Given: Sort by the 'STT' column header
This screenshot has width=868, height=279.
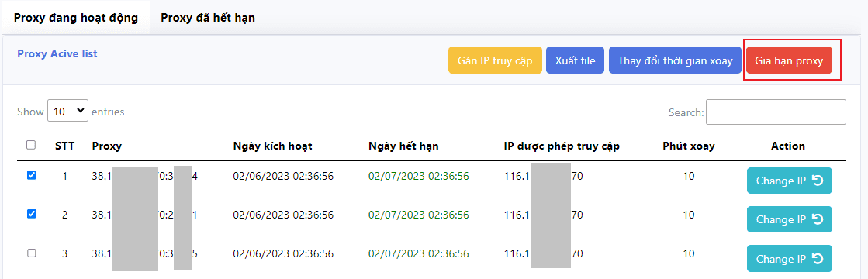Looking at the screenshot, I should 64,146.
